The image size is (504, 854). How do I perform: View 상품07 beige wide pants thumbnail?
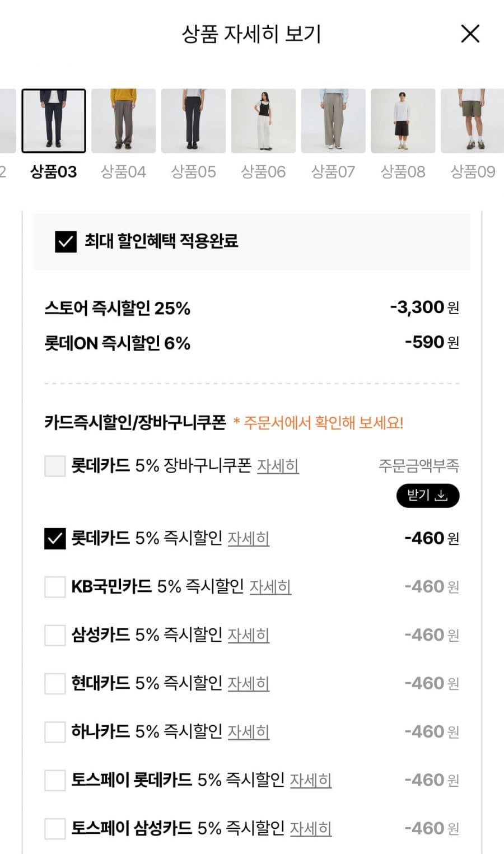(333, 121)
